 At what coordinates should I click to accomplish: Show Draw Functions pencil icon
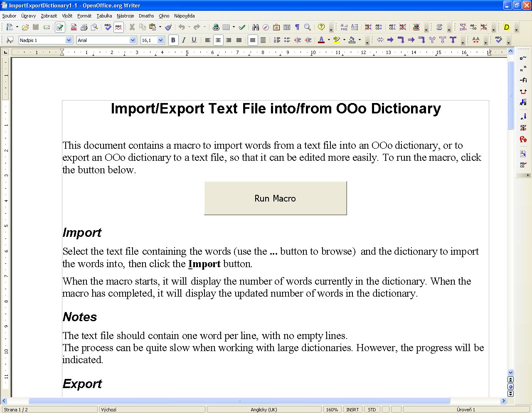click(242, 27)
